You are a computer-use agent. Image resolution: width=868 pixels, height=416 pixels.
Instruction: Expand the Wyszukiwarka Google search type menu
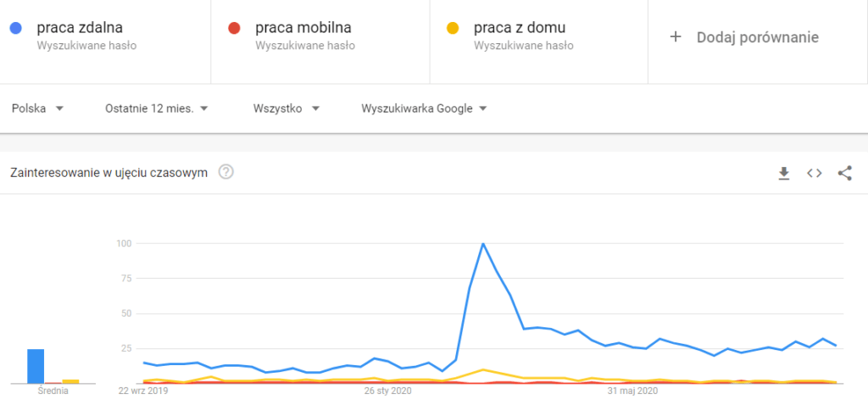(424, 108)
